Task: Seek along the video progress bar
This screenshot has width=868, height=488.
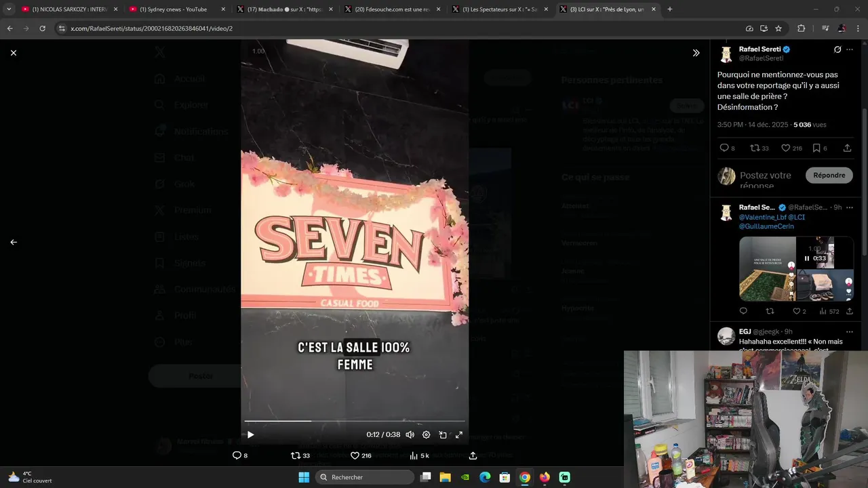Action: 355,421
